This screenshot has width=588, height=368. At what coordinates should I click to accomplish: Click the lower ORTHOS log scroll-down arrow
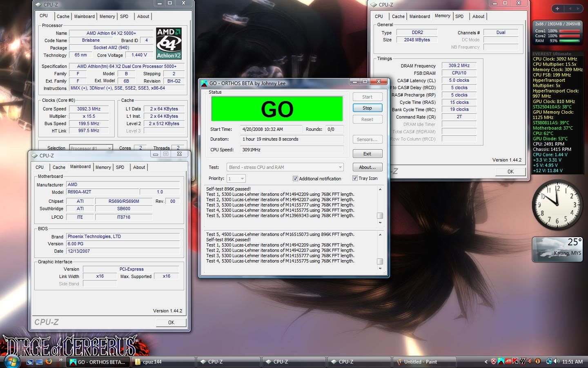pos(380,269)
